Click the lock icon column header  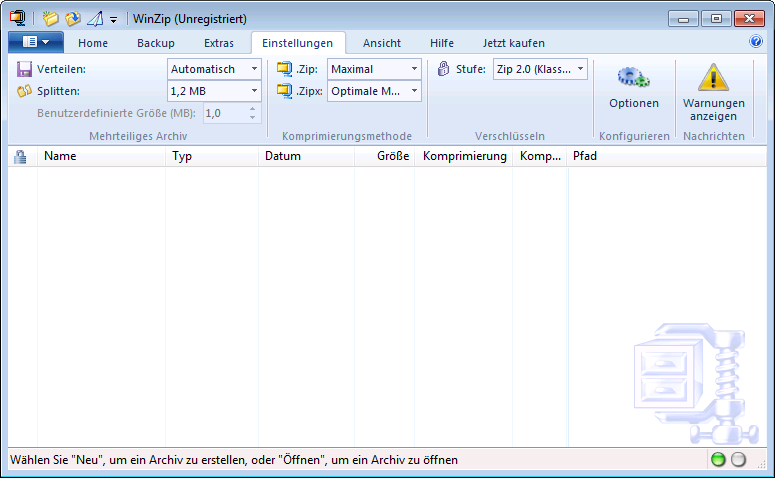pyautogui.click(x=20, y=156)
